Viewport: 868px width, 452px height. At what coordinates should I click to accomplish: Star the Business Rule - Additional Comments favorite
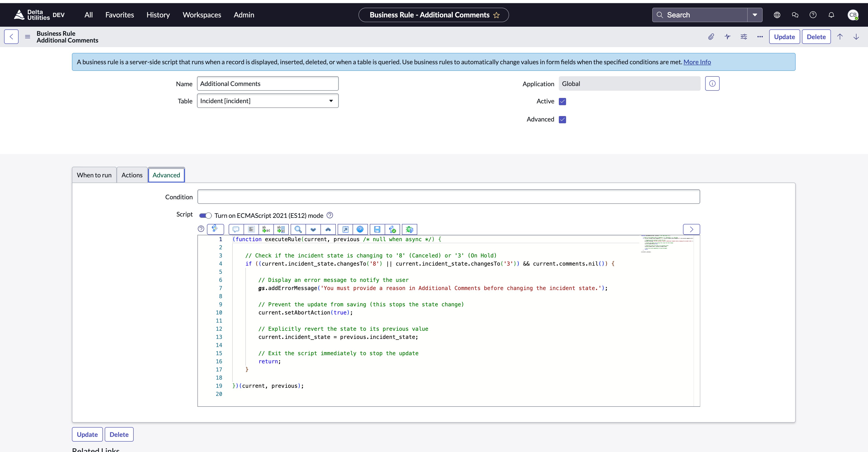tap(497, 15)
